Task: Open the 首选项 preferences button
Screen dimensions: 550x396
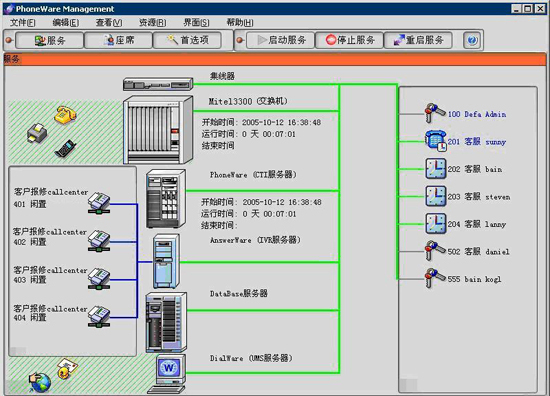Action: 187,40
